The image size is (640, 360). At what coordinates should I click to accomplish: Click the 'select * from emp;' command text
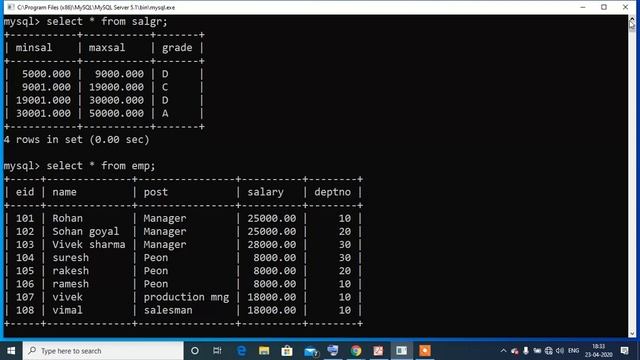click(x=101, y=166)
